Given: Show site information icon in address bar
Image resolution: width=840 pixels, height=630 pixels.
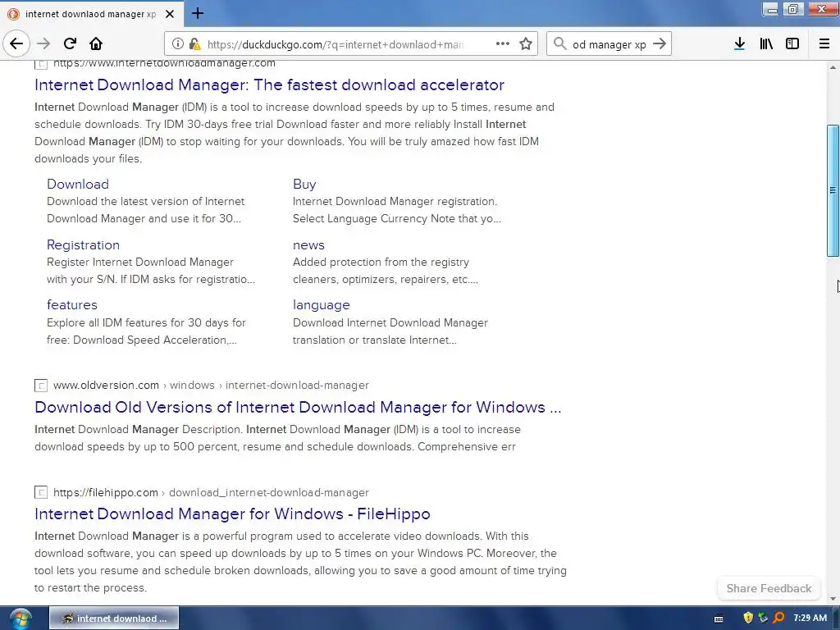Looking at the screenshot, I should pos(177,44).
